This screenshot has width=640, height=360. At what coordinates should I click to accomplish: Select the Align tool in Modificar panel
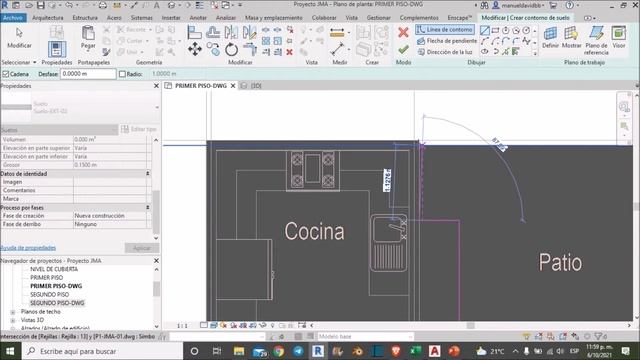pos(194,32)
